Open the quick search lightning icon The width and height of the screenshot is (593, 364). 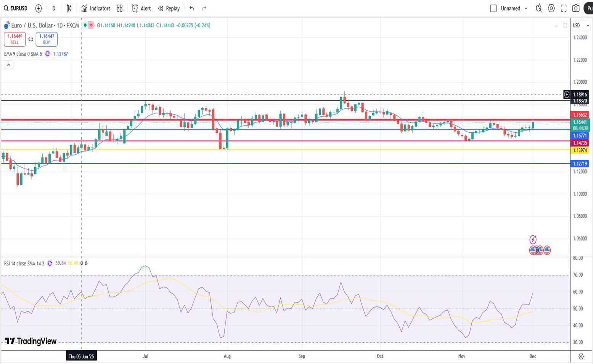pyautogui.click(x=539, y=8)
